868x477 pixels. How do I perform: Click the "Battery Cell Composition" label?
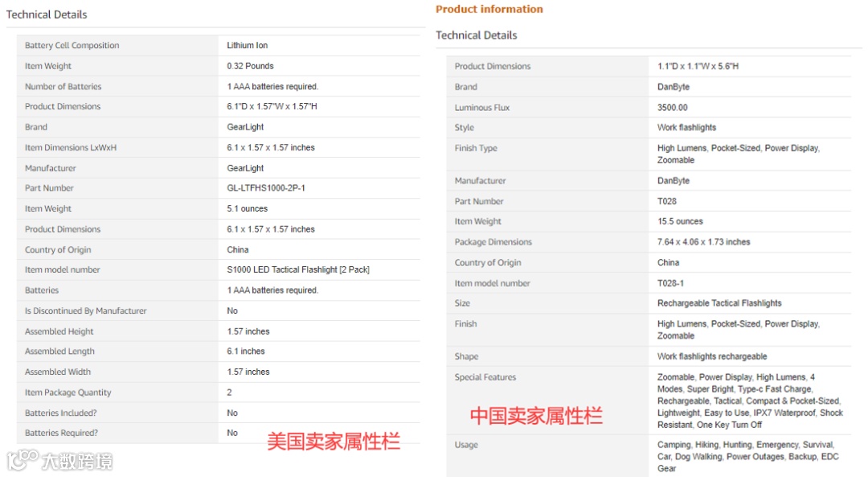pos(72,45)
